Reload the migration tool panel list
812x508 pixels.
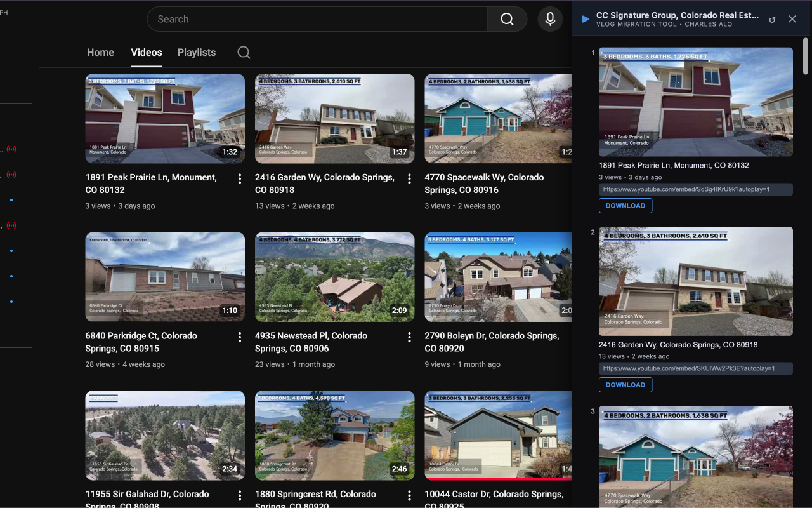click(x=772, y=20)
